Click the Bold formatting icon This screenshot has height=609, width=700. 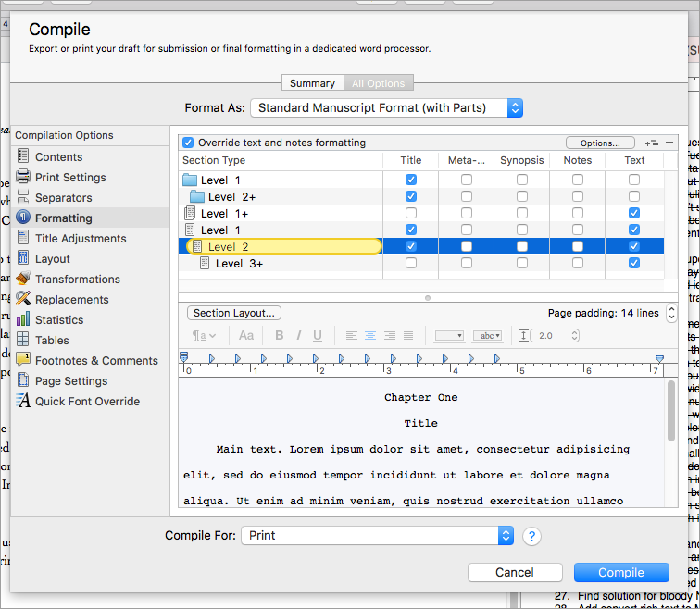[278, 336]
